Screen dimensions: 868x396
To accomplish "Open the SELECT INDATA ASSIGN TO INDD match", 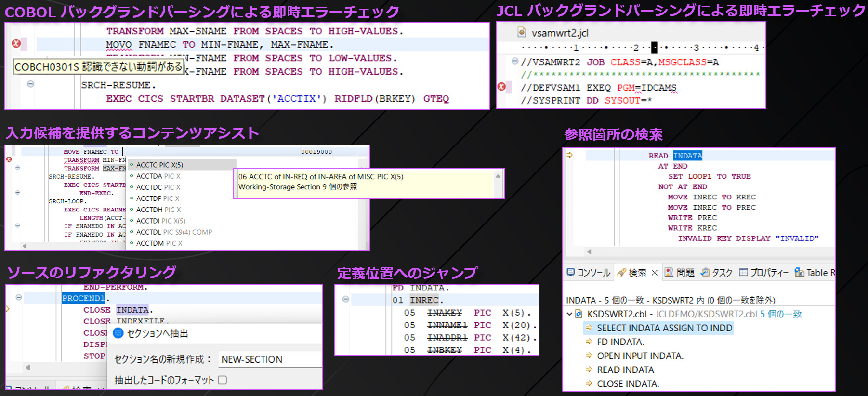I will (x=664, y=328).
